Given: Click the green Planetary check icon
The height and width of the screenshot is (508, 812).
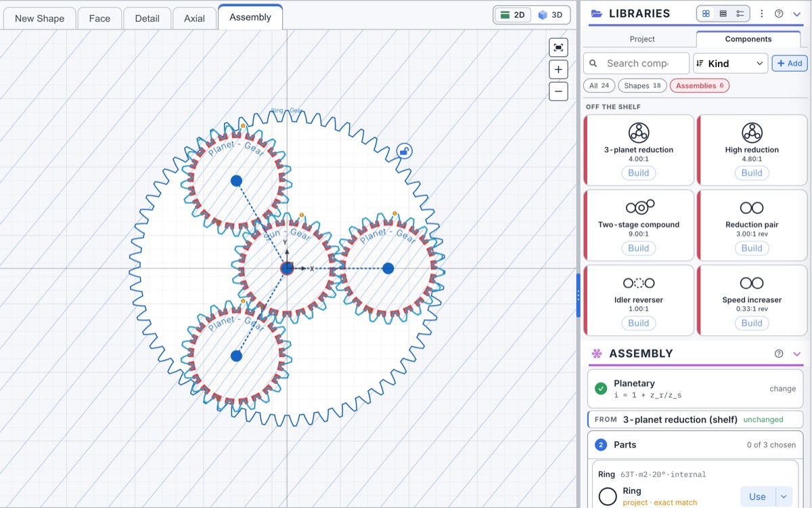Looking at the screenshot, I should coord(601,388).
